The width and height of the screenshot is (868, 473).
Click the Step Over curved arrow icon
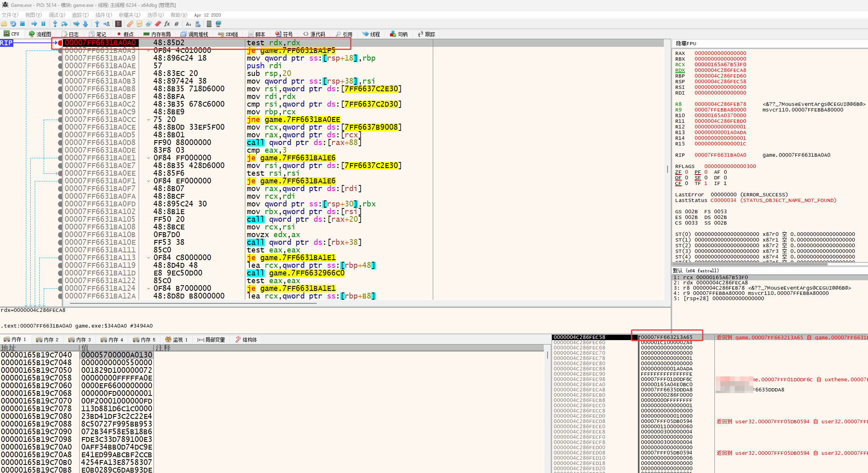pos(64,24)
